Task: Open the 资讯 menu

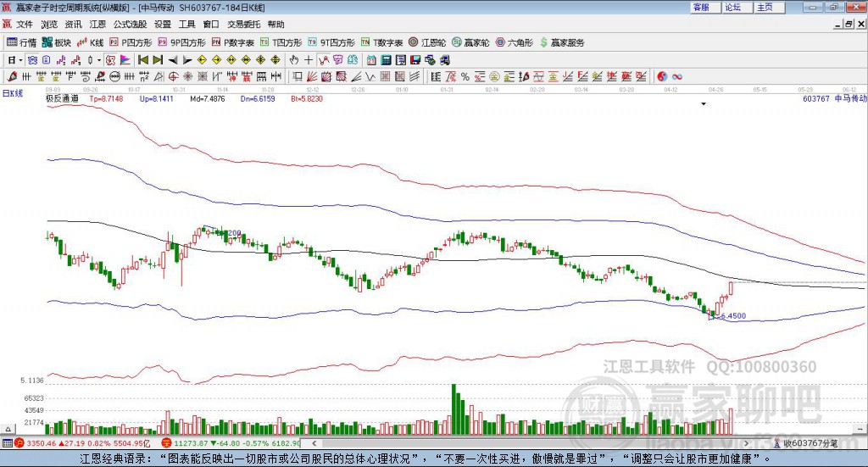Action: coord(73,25)
